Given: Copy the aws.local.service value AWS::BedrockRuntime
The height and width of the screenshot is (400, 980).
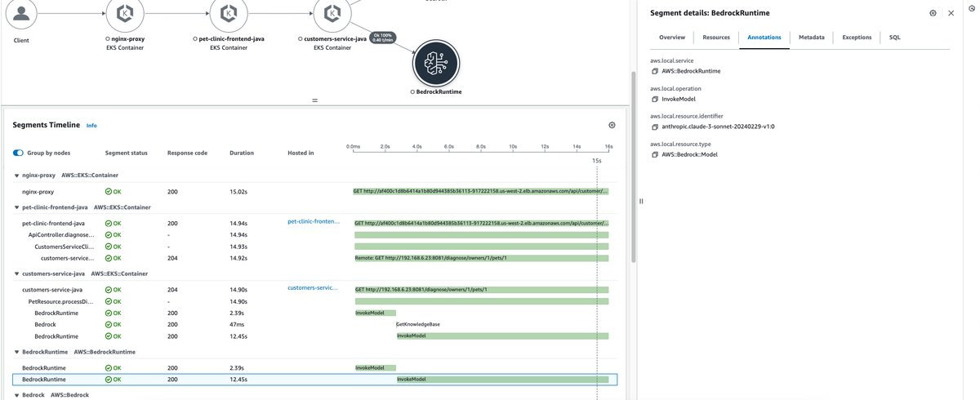Looking at the screenshot, I should click(655, 72).
